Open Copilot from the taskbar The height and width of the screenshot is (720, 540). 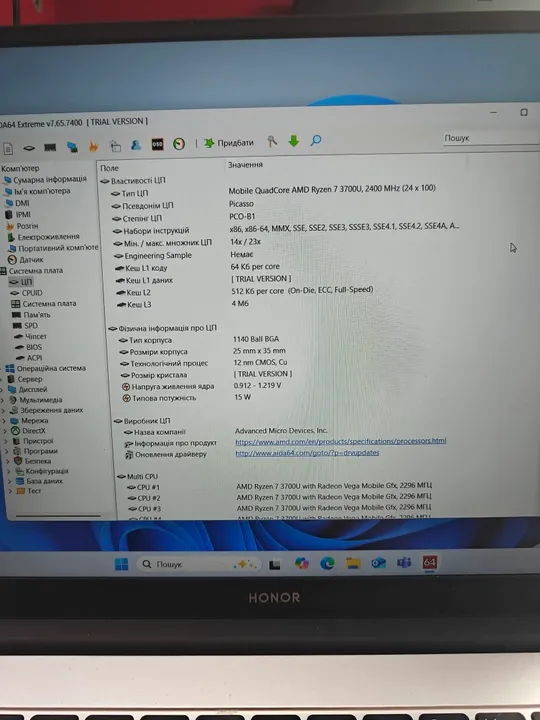[x=301, y=563]
